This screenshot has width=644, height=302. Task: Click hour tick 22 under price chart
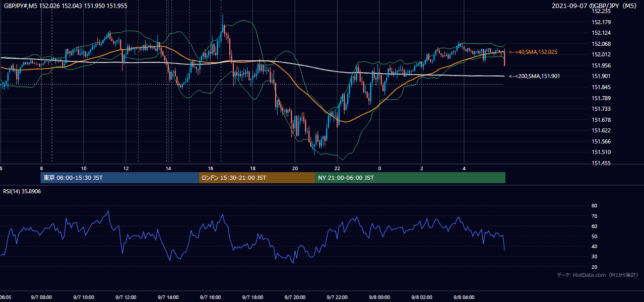coord(338,168)
